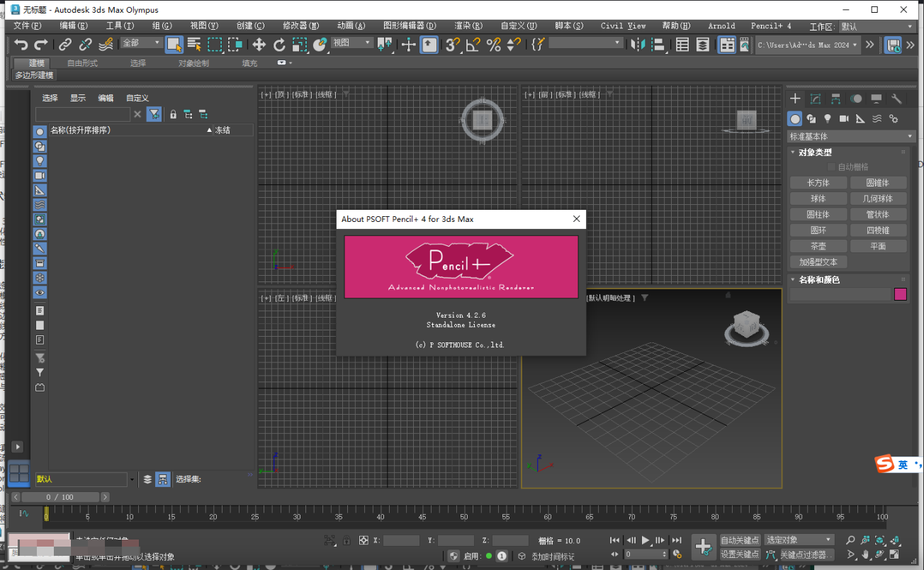Click the 茶壶 teapot button
This screenshot has width=924, height=570.
[x=818, y=246]
